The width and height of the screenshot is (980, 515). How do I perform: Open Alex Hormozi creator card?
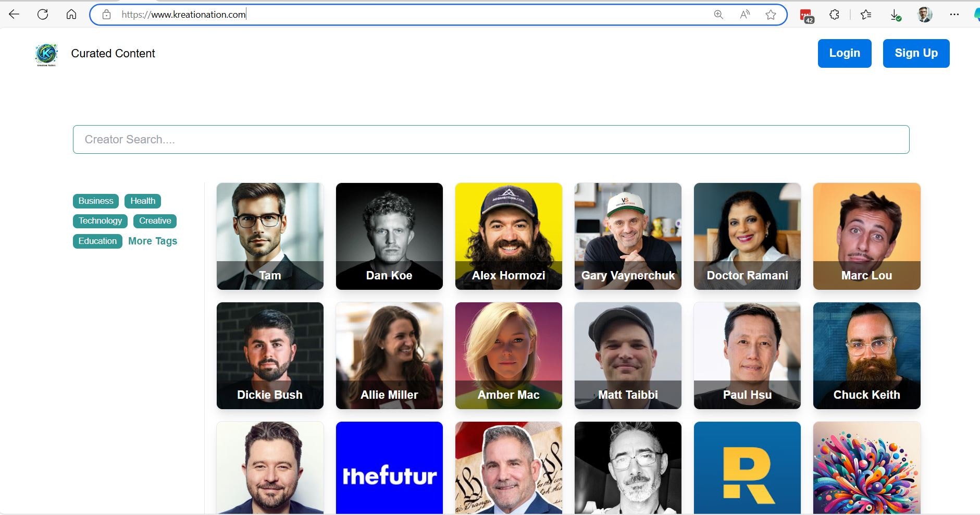tap(508, 236)
